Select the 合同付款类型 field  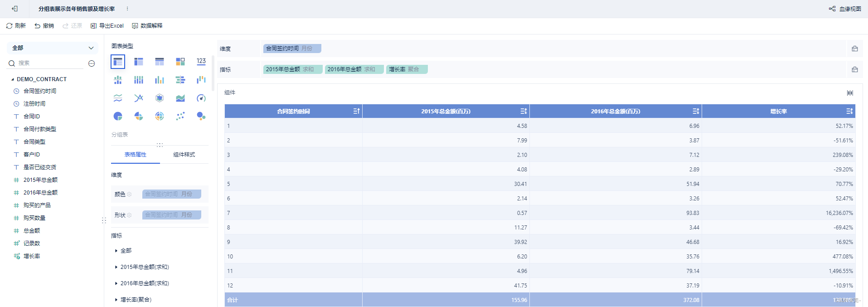(x=40, y=129)
